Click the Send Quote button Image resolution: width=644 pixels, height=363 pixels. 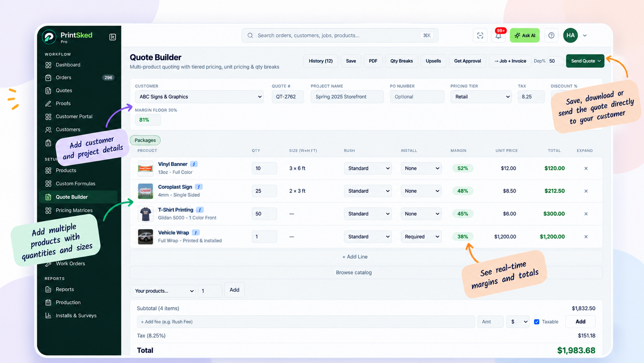coord(585,61)
